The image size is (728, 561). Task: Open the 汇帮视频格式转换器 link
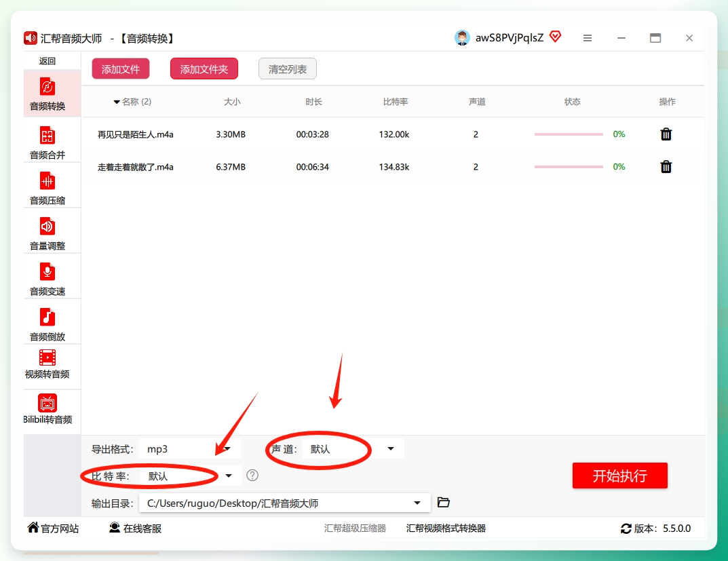pyautogui.click(x=446, y=528)
